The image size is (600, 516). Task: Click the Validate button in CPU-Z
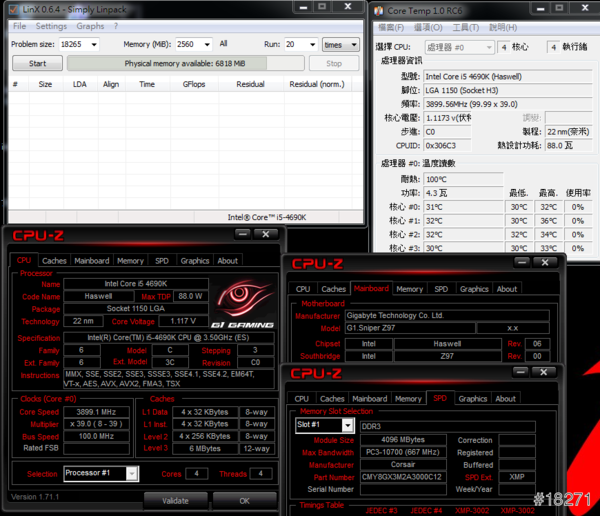(x=175, y=500)
